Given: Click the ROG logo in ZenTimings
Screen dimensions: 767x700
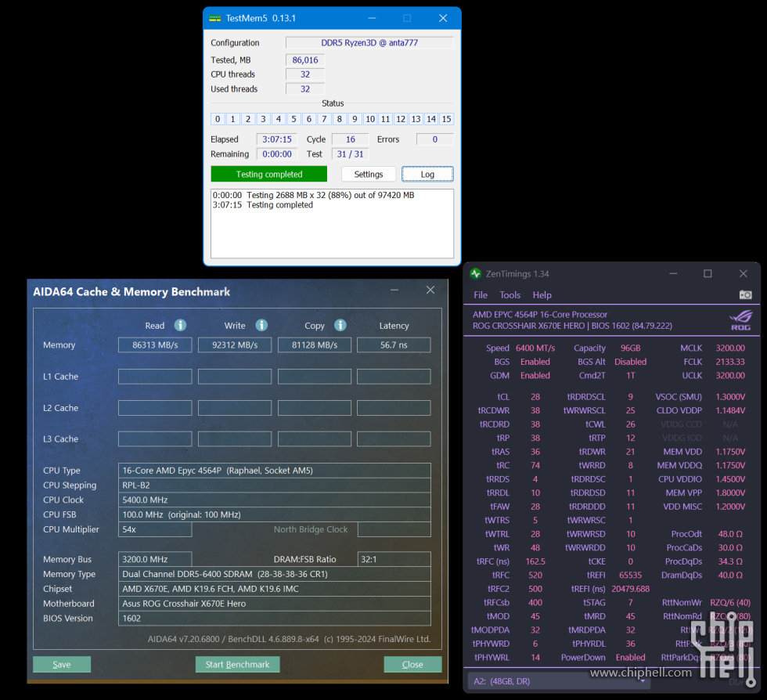Looking at the screenshot, I should pyautogui.click(x=740, y=320).
